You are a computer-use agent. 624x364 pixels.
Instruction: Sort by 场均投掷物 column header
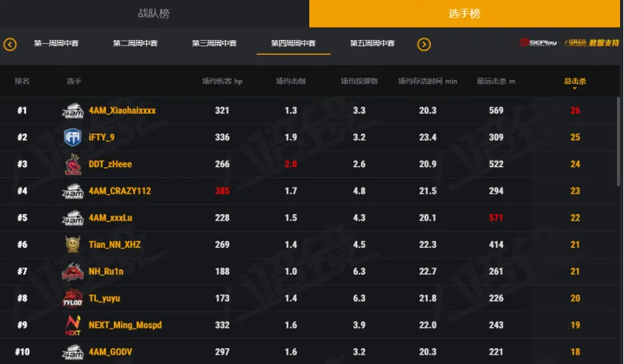pos(359,82)
